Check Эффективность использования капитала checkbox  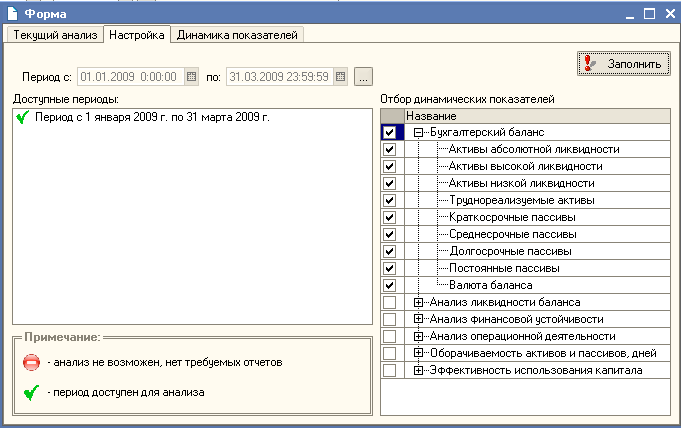pos(390,370)
